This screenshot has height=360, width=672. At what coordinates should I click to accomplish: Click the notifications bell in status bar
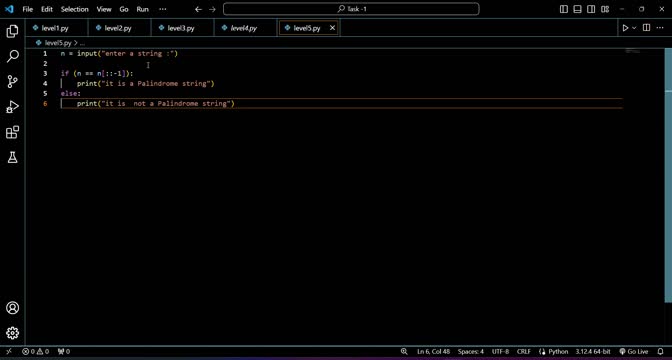pos(660,351)
